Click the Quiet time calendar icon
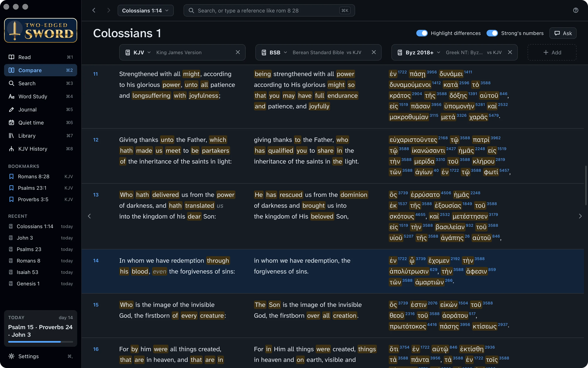Image resolution: width=588 pixels, height=368 pixels. tap(11, 122)
